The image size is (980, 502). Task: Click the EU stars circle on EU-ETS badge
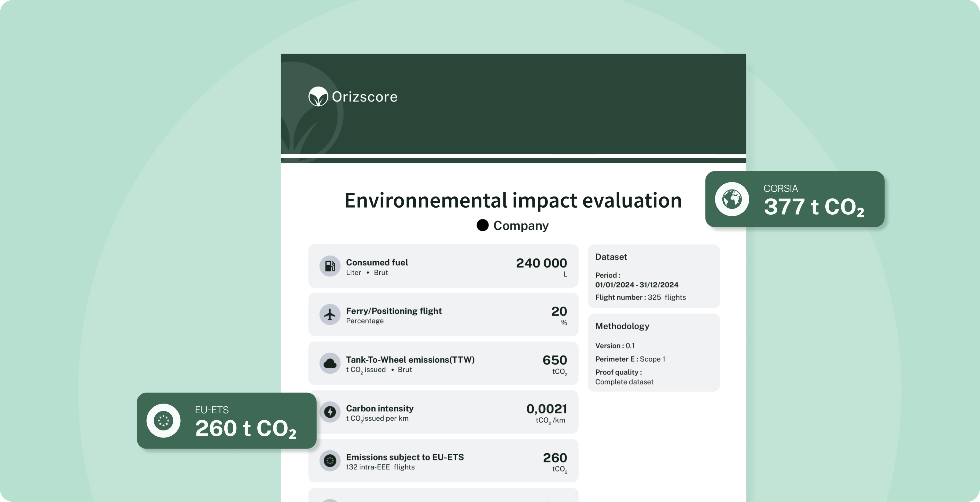click(x=164, y=421)
